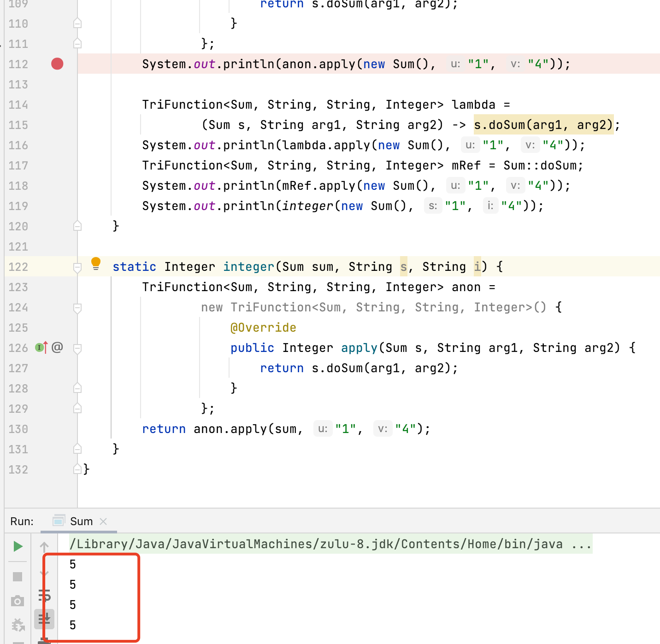Image resolution: width=660 pixels, height=644 pixels.
Task: Collapse the integer method at line 122
Action: [x=77, y=267]
